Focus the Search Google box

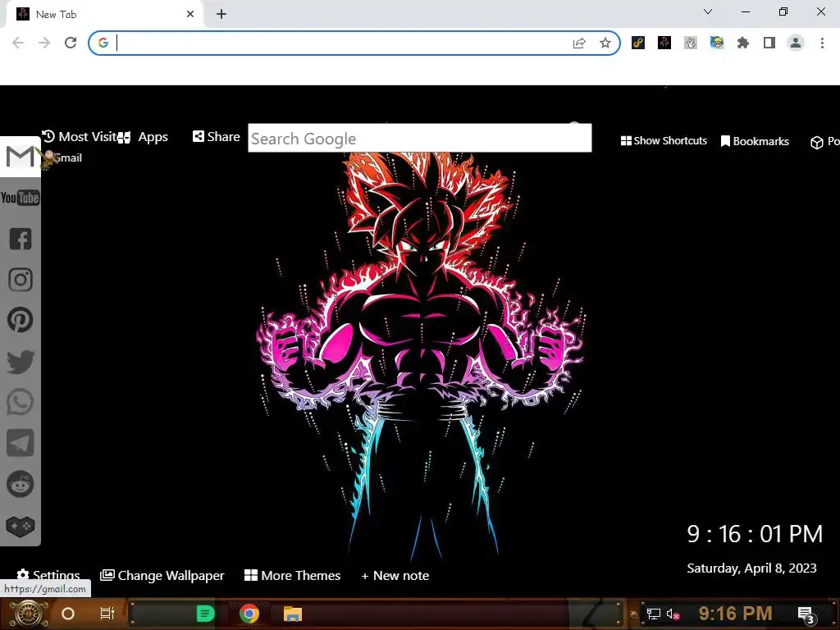(x=419, y=138)
